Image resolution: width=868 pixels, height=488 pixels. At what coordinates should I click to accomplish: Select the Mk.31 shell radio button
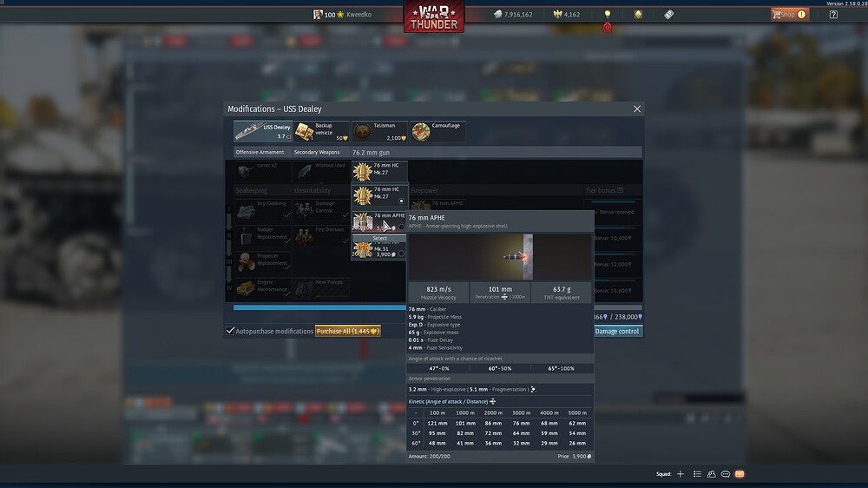click(401, 254)
